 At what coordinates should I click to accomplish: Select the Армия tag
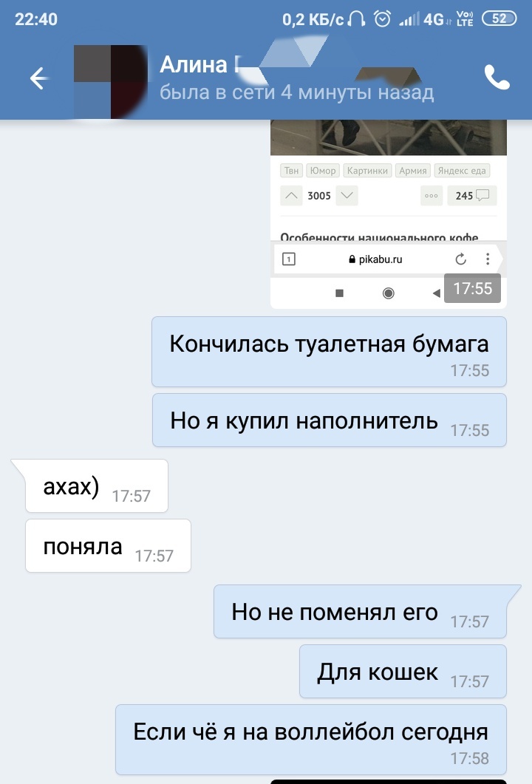[413, 171]
